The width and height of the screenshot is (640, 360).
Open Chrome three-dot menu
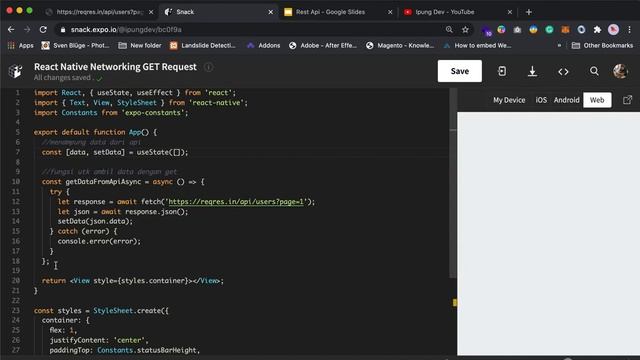pyautogui.click(x=629, y=29)
